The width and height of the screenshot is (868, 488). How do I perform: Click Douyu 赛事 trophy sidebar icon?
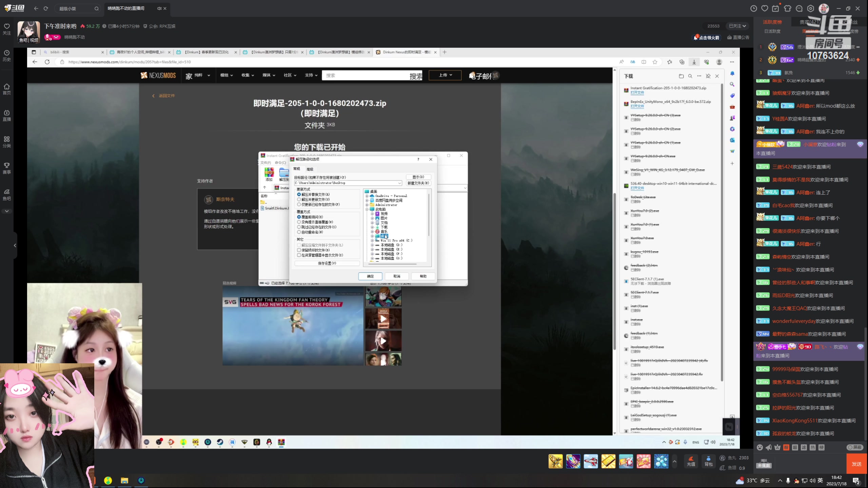7,168
